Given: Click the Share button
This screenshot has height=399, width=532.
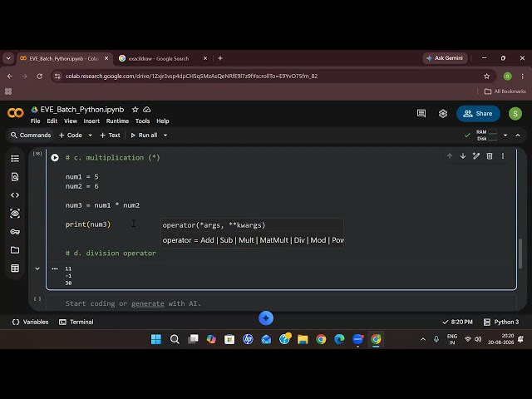Looking at the screenshot, I should click(x=478, y=113).
